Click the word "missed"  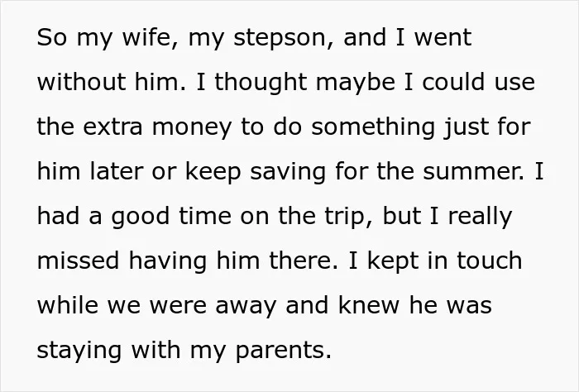pos(78,261)
